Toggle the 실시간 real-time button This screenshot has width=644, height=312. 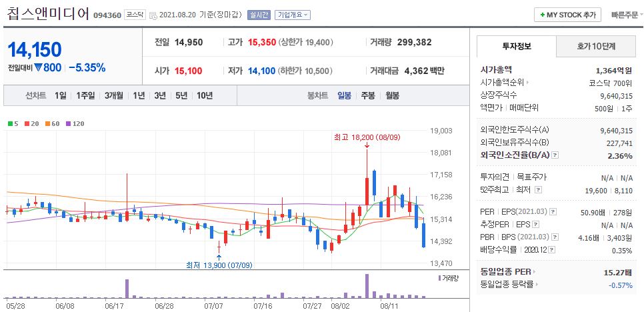259,15
